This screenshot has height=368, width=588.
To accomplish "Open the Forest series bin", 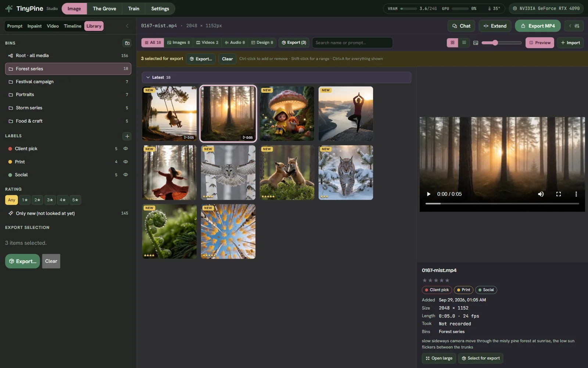I will pyautogui.click(x=68, y=69).
